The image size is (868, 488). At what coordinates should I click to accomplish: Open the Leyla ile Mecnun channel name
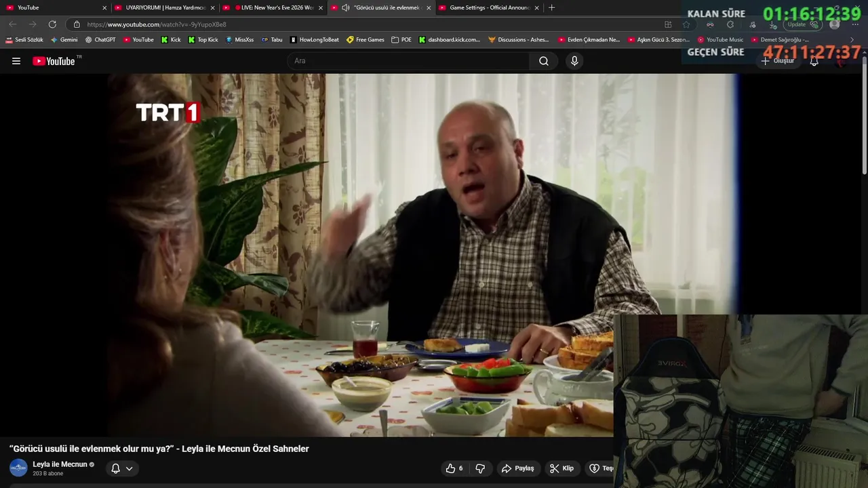tap(60, 464)
